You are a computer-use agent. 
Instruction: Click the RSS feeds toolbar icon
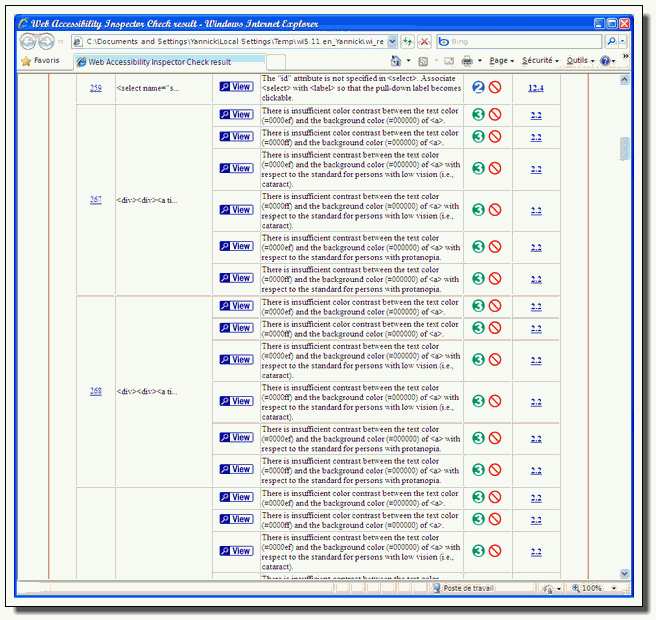click(x=423, y=61)
